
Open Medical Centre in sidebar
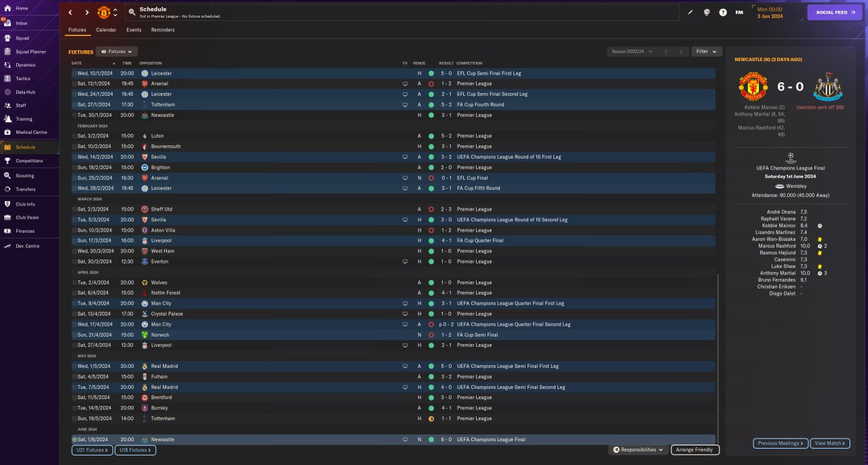coord(31,132)
